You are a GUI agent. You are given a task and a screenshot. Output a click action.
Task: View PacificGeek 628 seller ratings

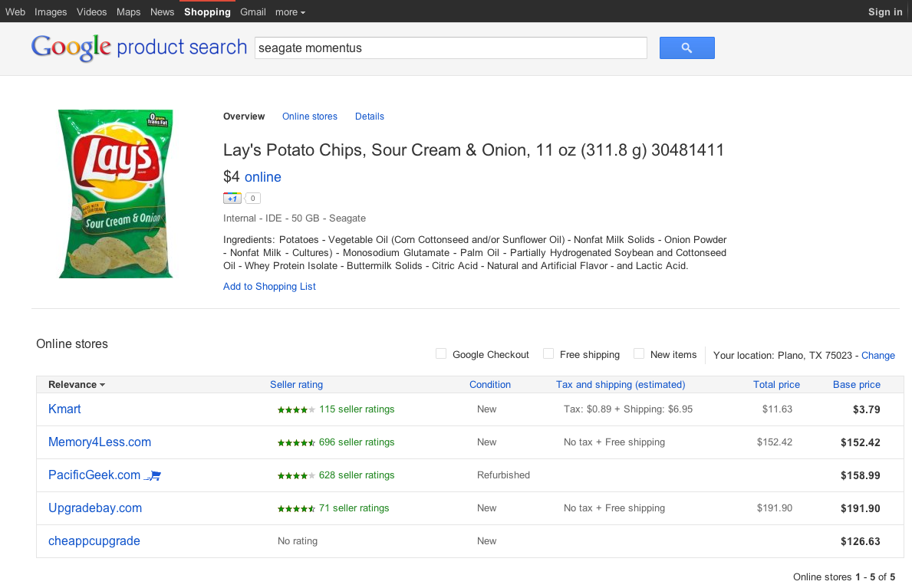tap(356, 475)
